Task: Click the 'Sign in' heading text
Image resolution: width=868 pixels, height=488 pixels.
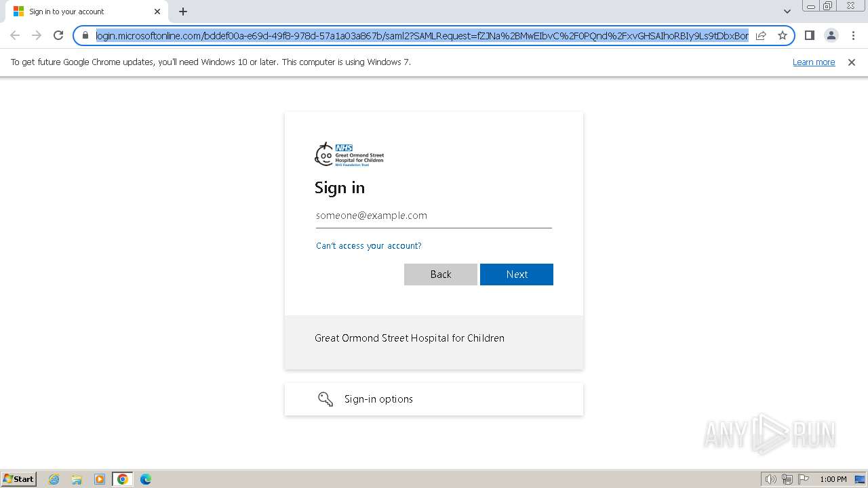Action: tap(340, 188)
